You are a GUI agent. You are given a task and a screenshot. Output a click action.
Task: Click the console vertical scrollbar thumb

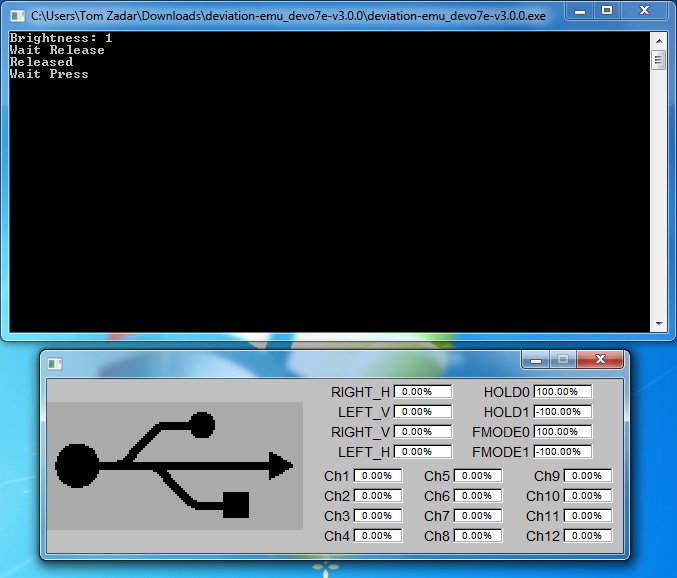(x=659, y=60)
